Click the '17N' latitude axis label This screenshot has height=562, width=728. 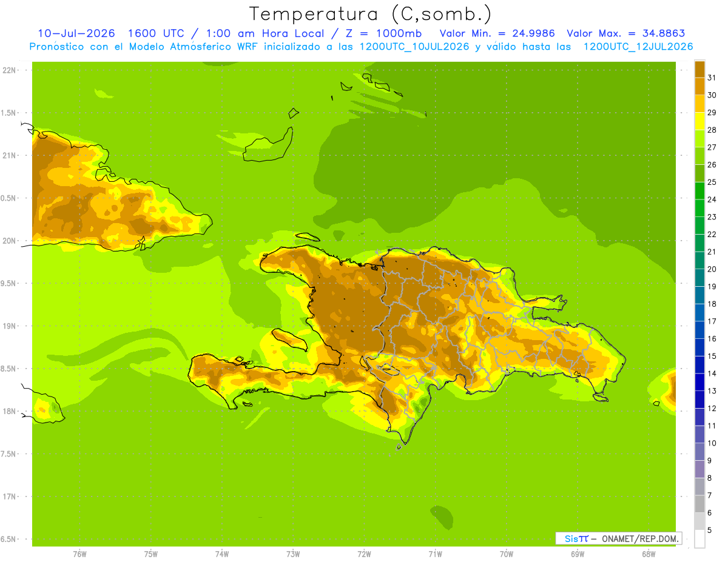coord(8,497)
